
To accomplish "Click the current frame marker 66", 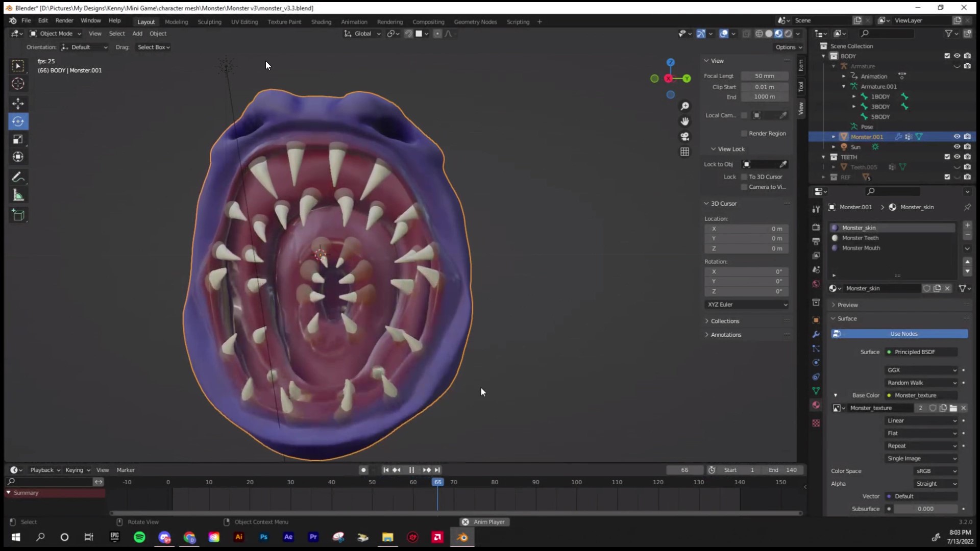I will click(x=438, y=482).
